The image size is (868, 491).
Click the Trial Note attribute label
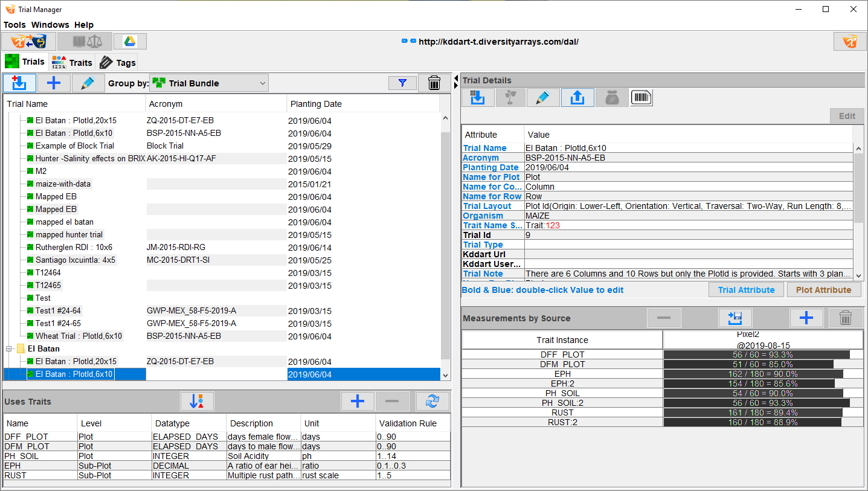click(483, 274)
